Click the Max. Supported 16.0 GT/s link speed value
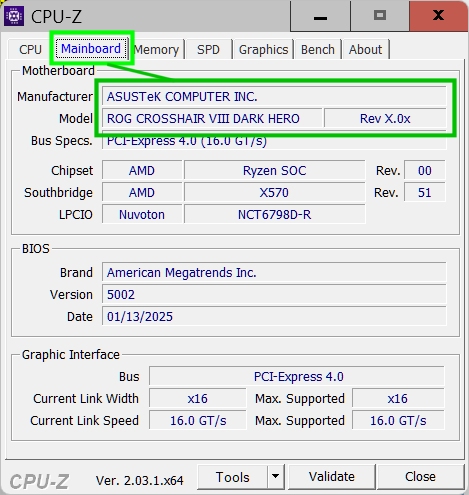 point(398,421)
